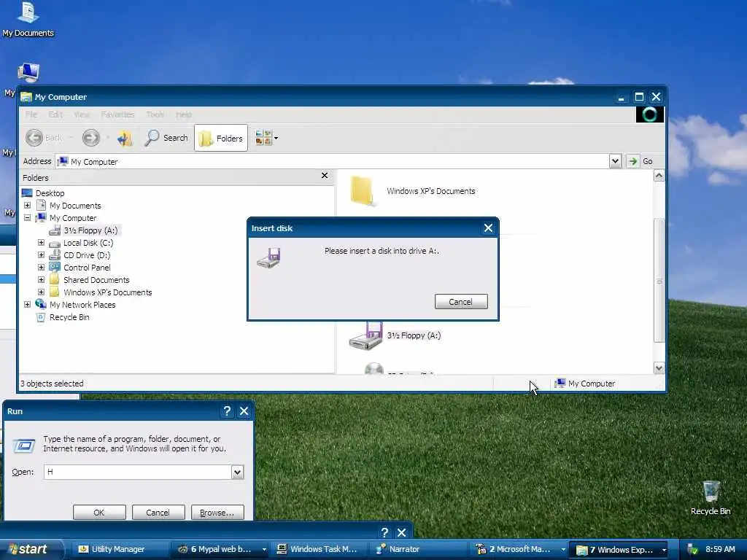Open the Tools menu
The width and height of the screenshot is (747, 560).
click(155, 114)
